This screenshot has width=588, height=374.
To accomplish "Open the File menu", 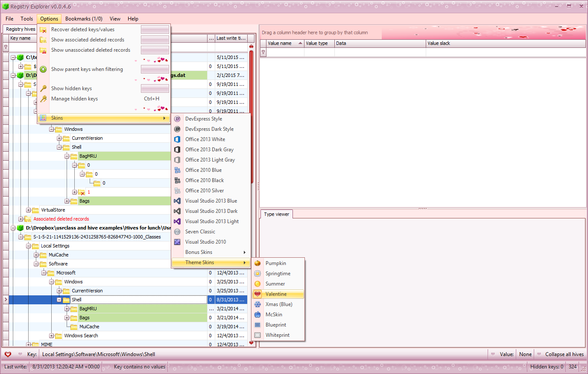I will (x=9, y=19).
